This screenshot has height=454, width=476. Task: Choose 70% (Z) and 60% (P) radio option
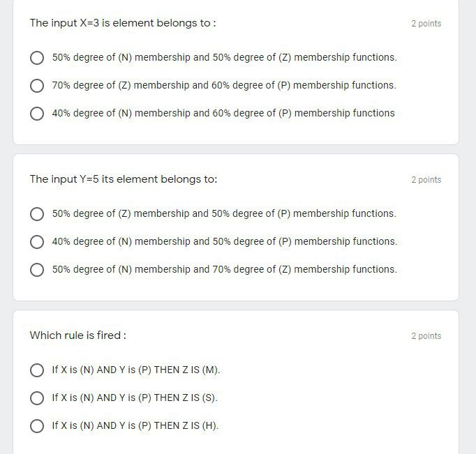37,86
